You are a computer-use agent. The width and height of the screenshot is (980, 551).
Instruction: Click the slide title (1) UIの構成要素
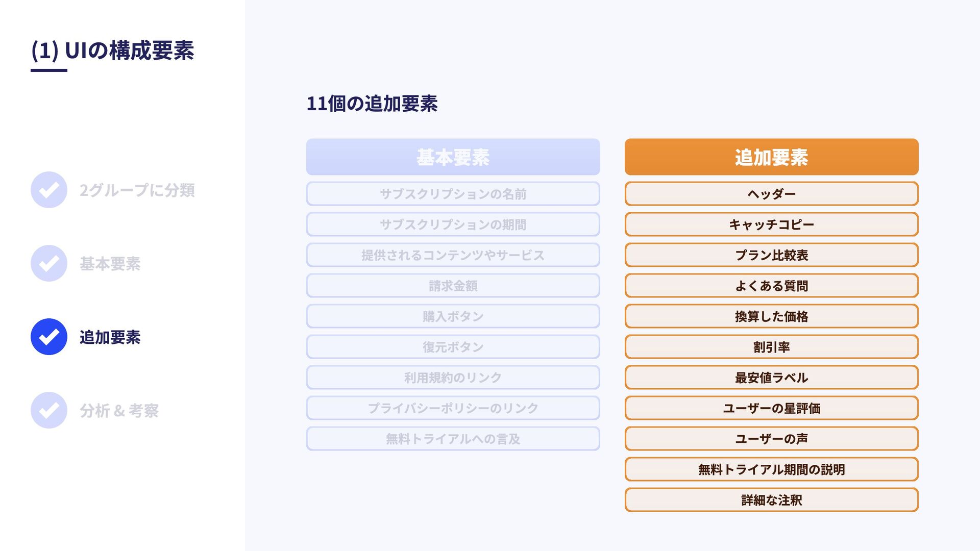coord(112,51)
